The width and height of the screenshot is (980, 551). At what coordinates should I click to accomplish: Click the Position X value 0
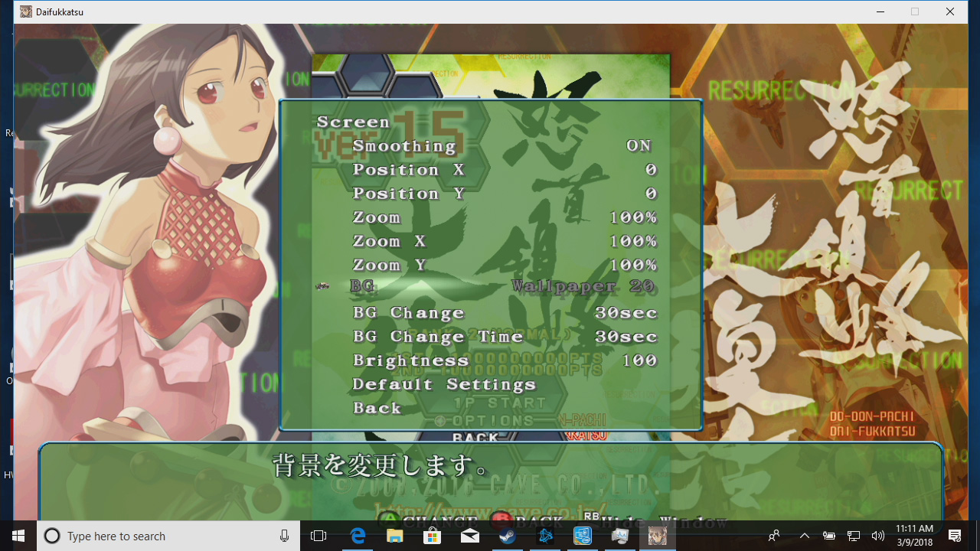click(x=651, y=170)
